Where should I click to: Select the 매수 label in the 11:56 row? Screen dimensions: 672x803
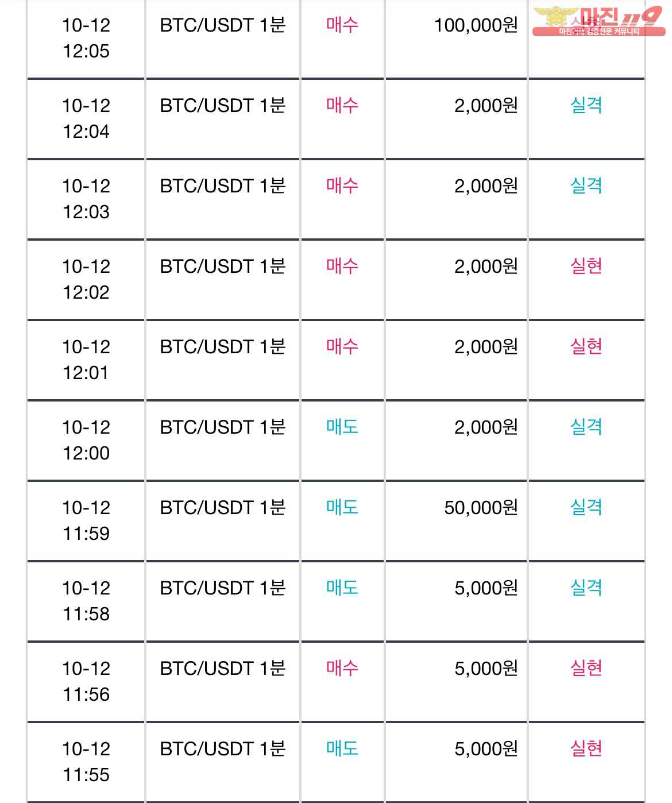342,668
